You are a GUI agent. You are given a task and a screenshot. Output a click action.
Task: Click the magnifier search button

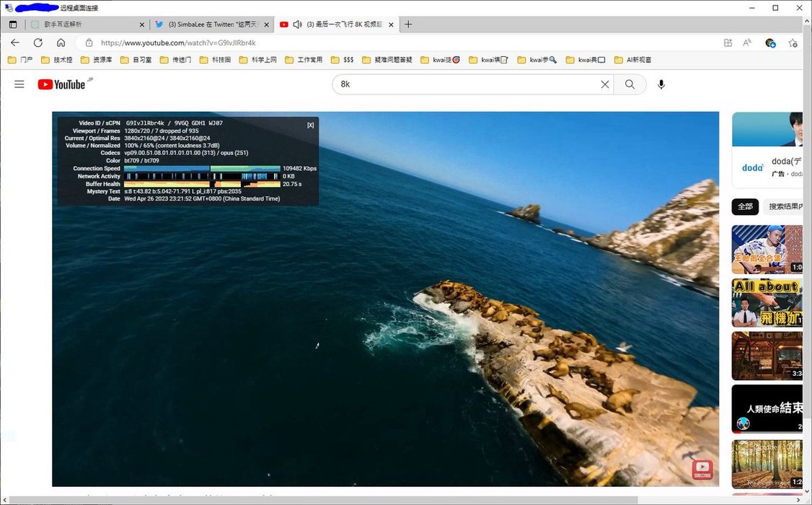click(630, 84)
